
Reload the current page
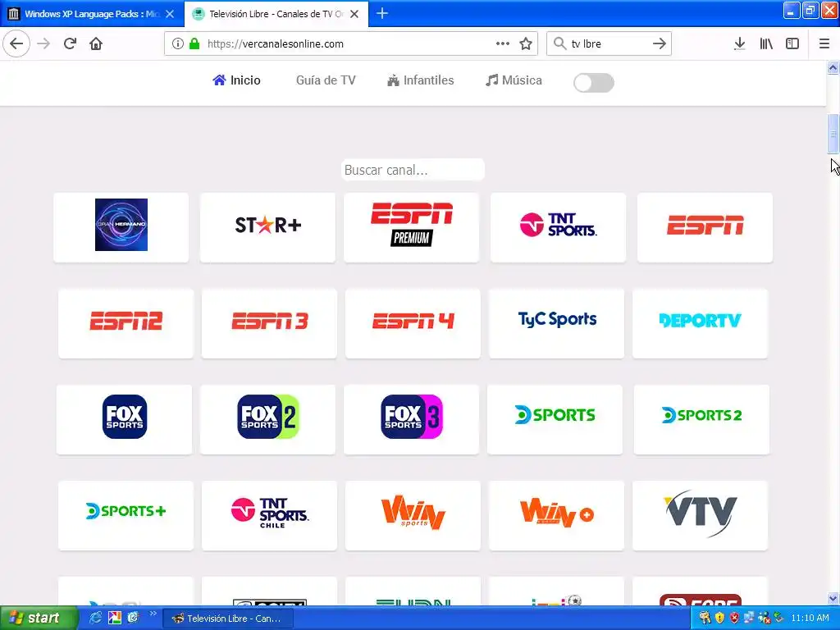point(70,43)
